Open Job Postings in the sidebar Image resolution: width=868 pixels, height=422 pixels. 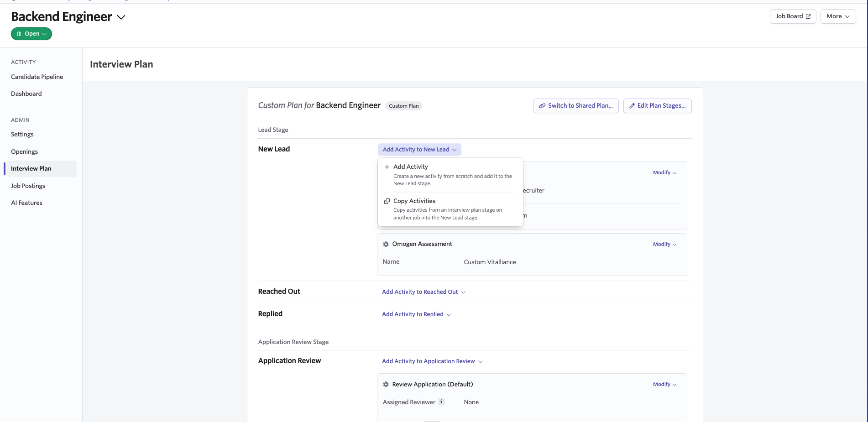(x=28, y=186)
